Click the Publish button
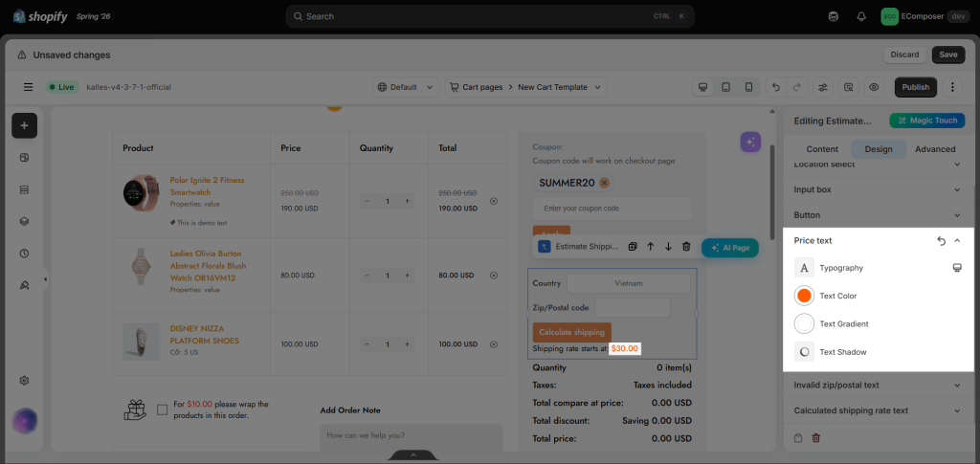980x464 pixels. click(x=916, y=87)
